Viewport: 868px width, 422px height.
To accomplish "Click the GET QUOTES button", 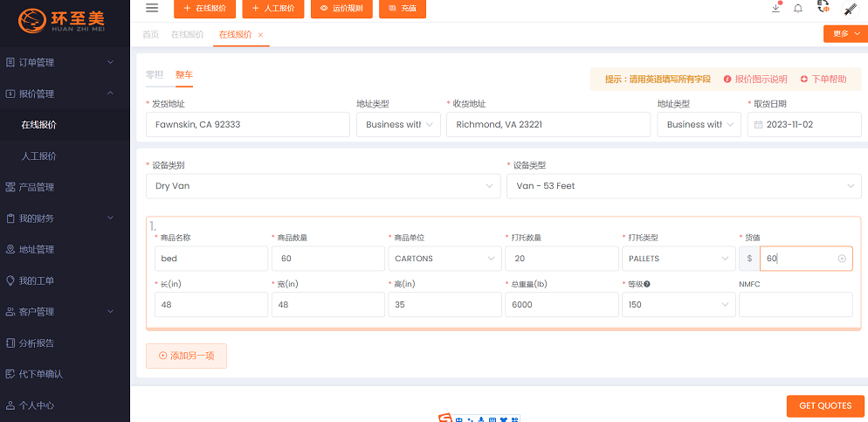I will coord(824,406).
